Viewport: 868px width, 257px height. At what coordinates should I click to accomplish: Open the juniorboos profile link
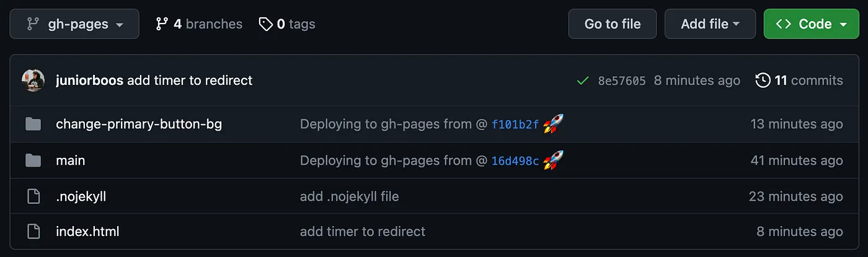tap(89, 81)
